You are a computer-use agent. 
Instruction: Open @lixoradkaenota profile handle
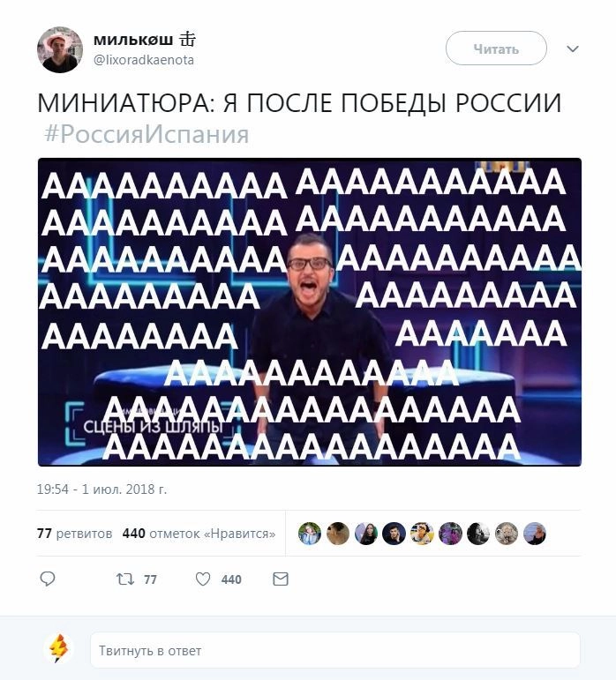(x=144, y=60)
